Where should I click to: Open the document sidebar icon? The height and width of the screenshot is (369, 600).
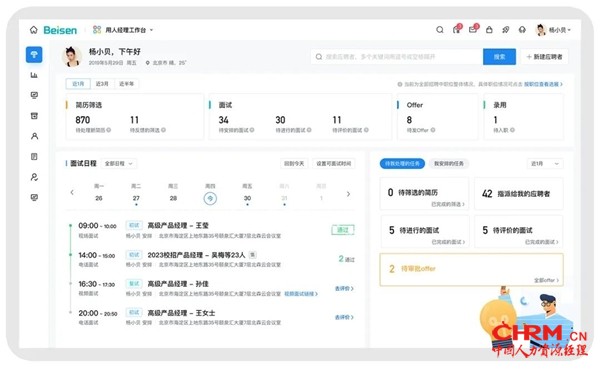34,156
